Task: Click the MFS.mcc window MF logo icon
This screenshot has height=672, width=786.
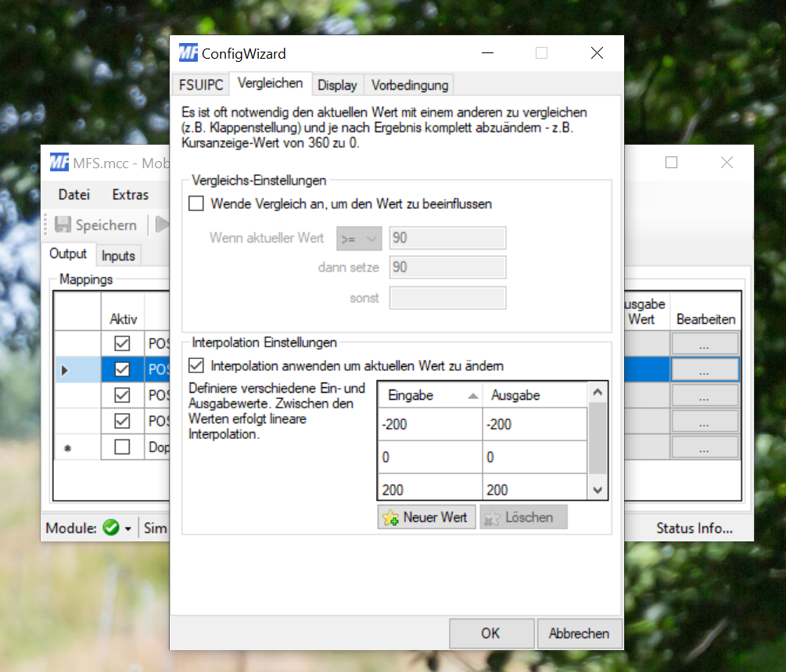Action: coord(59,163)
